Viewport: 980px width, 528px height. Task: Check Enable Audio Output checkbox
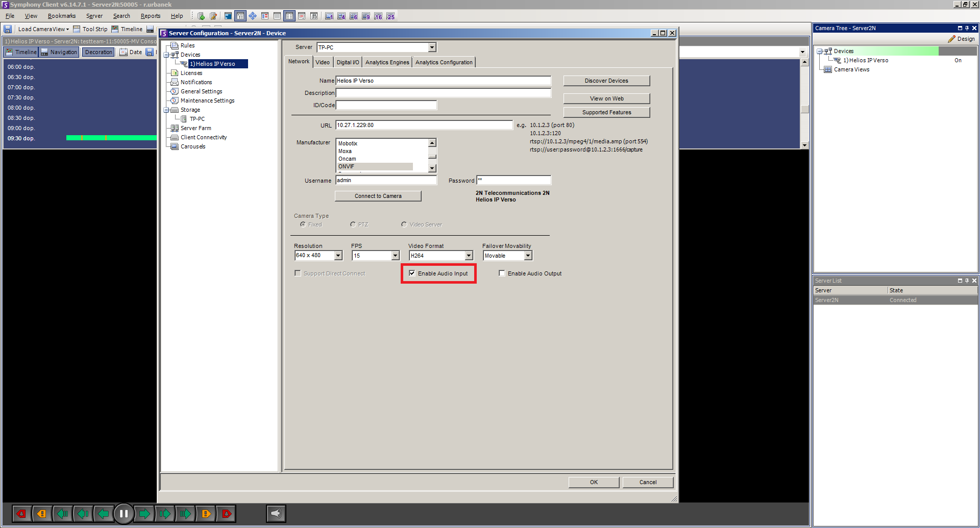click(x=502, y=273)
